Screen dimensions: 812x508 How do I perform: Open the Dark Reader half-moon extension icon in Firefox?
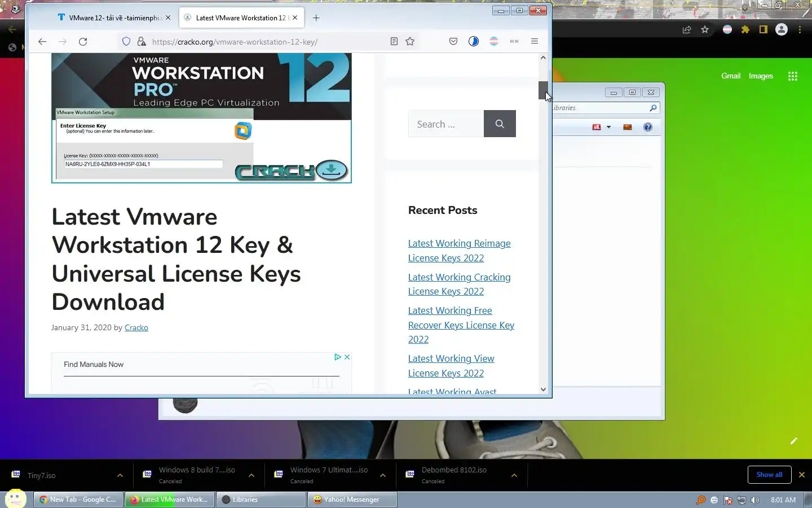click(474, 41)
